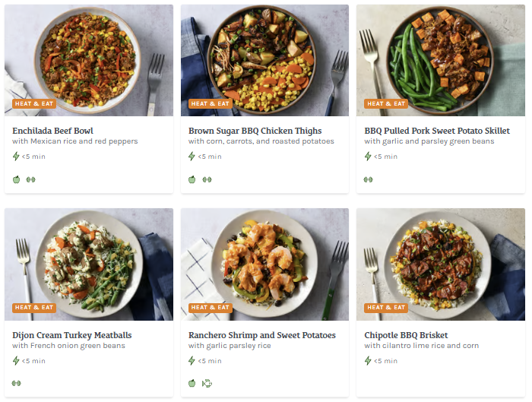532x402 pixels.
Task: Open the Dijon Cream Turkey Meatballs title link
Action: [72, 335]
